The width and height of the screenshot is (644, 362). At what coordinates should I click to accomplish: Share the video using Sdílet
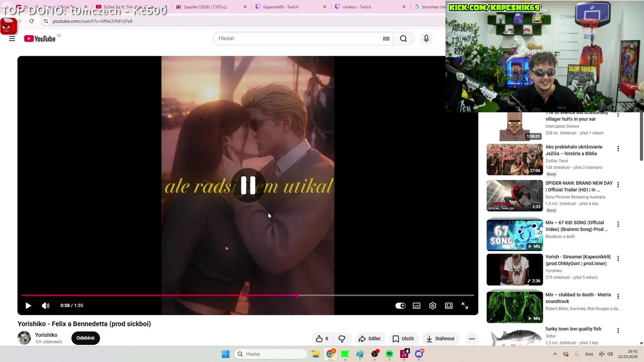click(369, 339)
